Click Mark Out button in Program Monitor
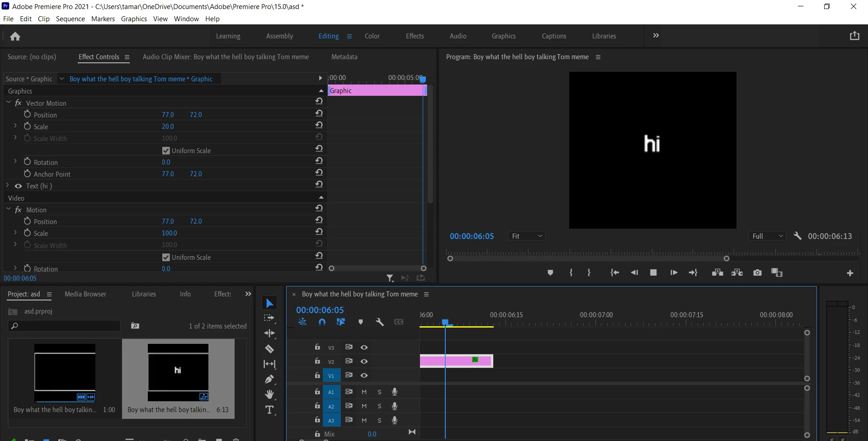This screenshot has height=441, width=868. pos(589,272)
